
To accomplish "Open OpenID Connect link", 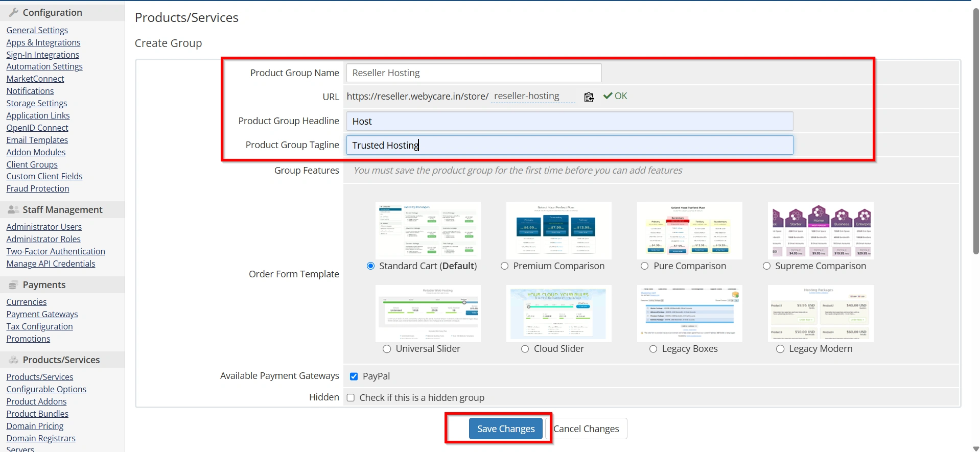I will 37,128.
